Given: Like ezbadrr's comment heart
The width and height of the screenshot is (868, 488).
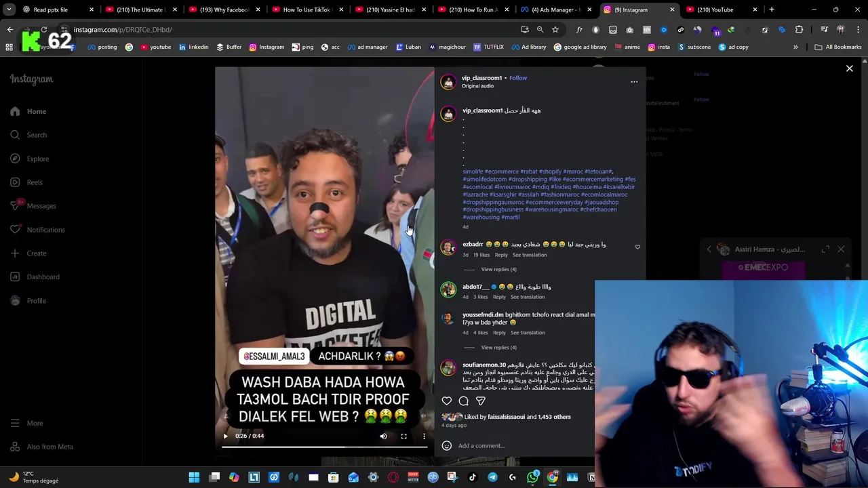Looking at the screenshot, I should click(x=637, y=247).
